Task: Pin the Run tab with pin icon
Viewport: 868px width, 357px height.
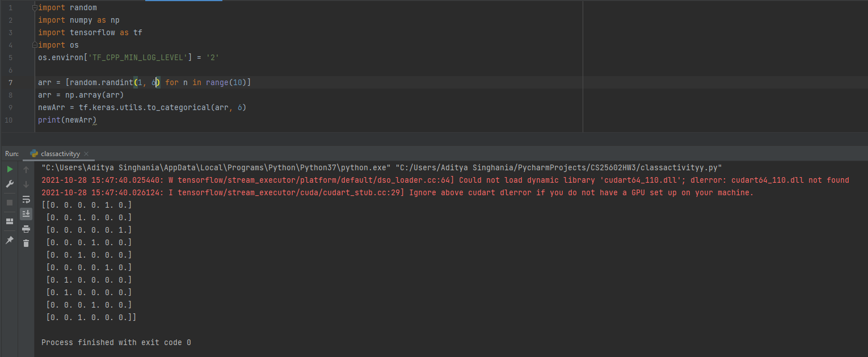Action: 10,241
